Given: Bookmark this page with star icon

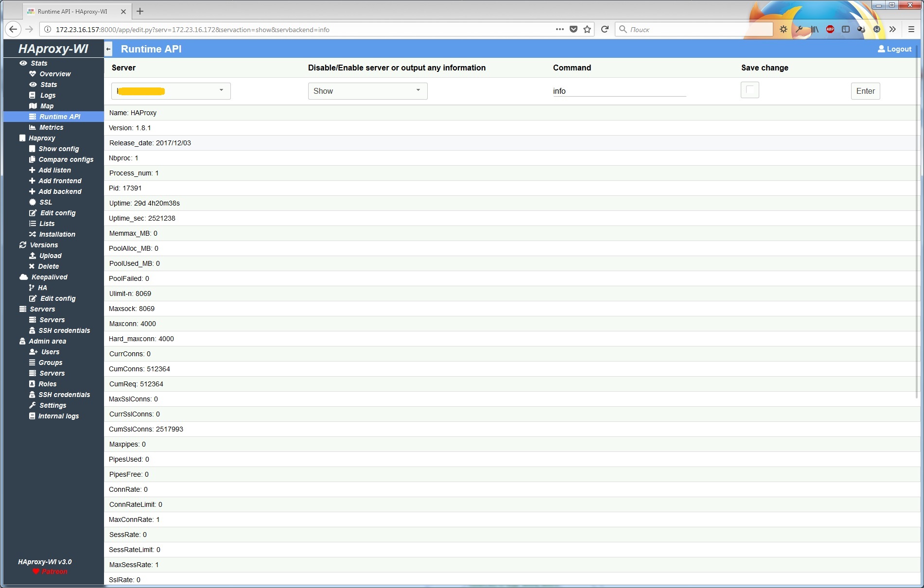Looking at the screenshot, I should tap(587, 29).
